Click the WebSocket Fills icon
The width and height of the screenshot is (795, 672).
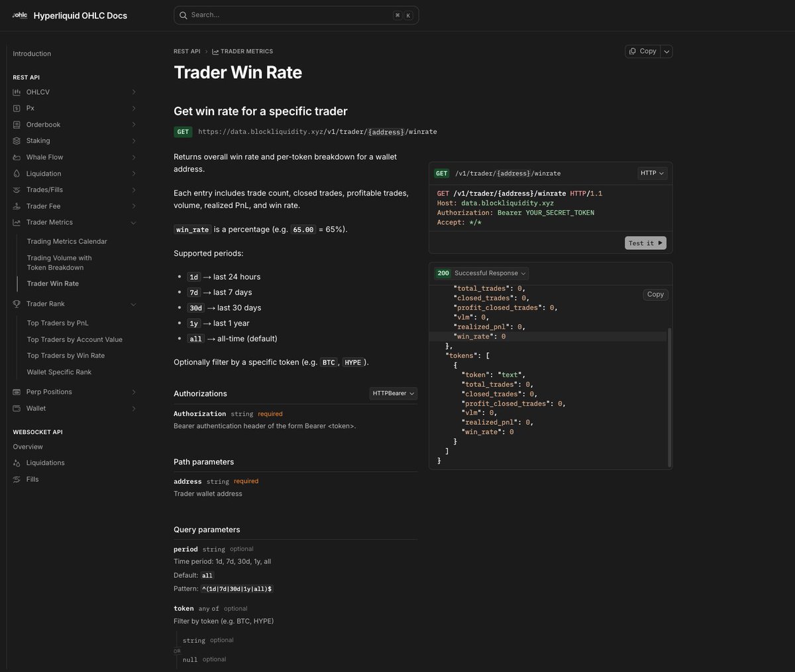tap(17, 479)
